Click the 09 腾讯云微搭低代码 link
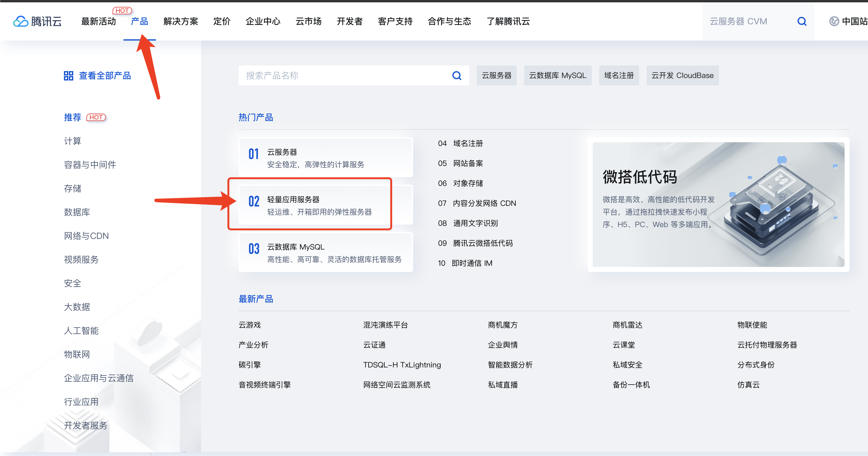868x456 pixels. click(475, 243)
